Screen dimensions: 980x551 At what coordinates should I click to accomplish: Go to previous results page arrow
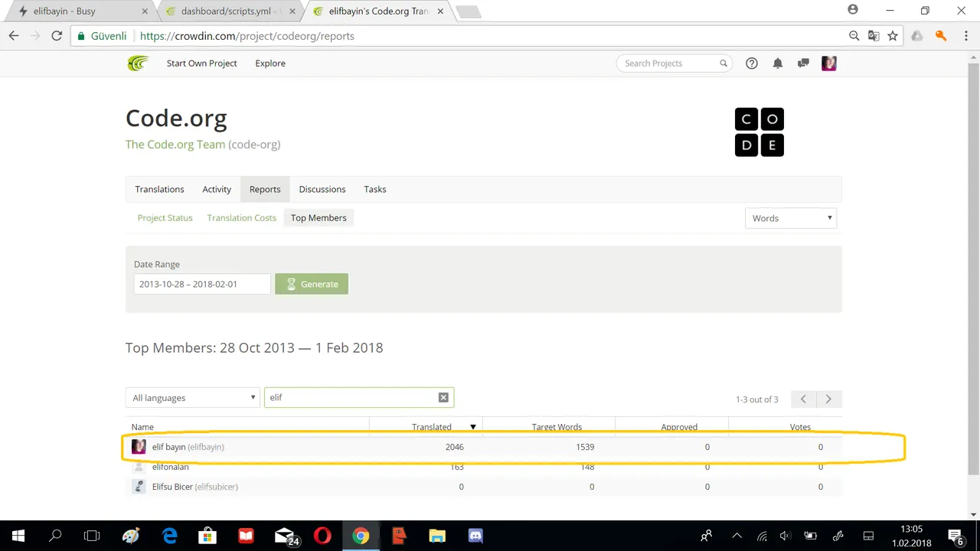(x=803, y=399)
